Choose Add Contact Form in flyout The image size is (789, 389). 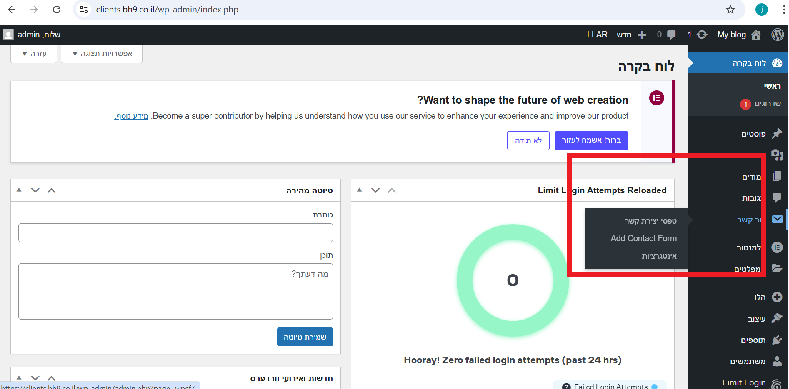coord(644,238)
